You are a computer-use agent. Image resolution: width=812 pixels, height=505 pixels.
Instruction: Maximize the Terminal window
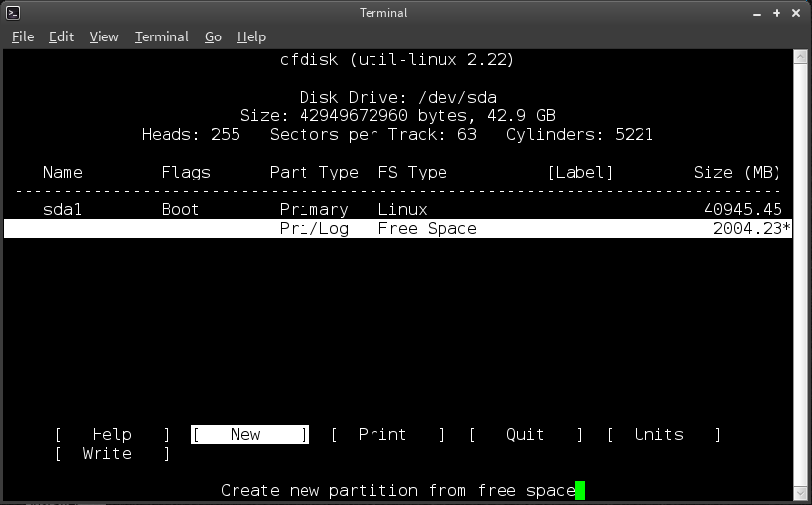coord(777,13)
